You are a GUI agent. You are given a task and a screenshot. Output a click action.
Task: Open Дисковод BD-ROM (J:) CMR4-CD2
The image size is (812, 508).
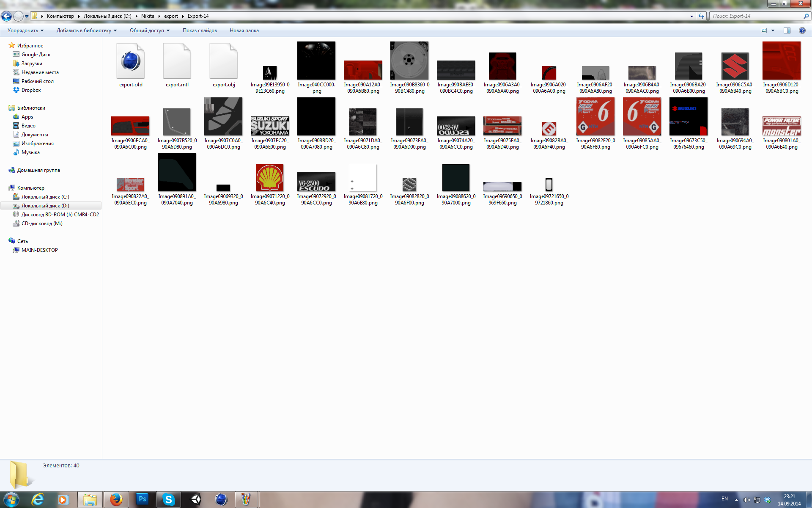[x=60, y=215]
